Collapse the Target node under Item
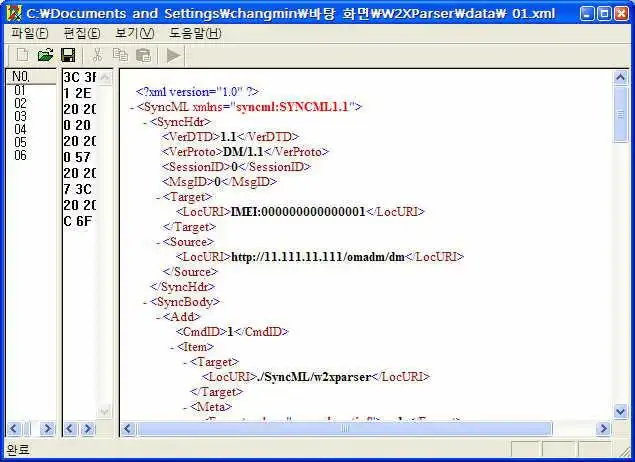The image size is (635, 462). 185,362
